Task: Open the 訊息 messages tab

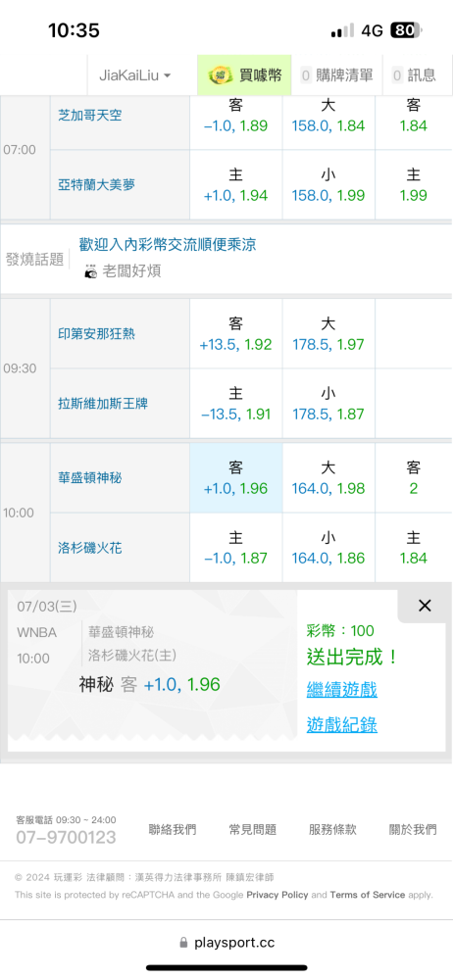Action: 414,75
